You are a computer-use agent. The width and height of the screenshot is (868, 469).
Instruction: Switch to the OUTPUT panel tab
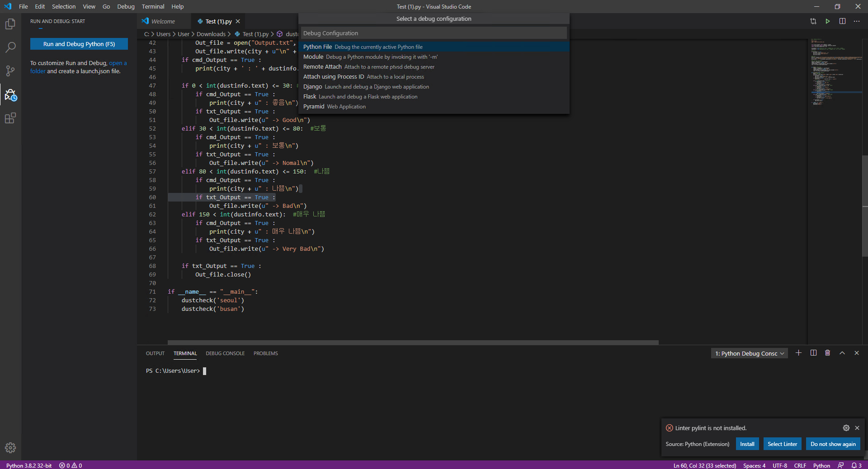click(x=155, y=353)
